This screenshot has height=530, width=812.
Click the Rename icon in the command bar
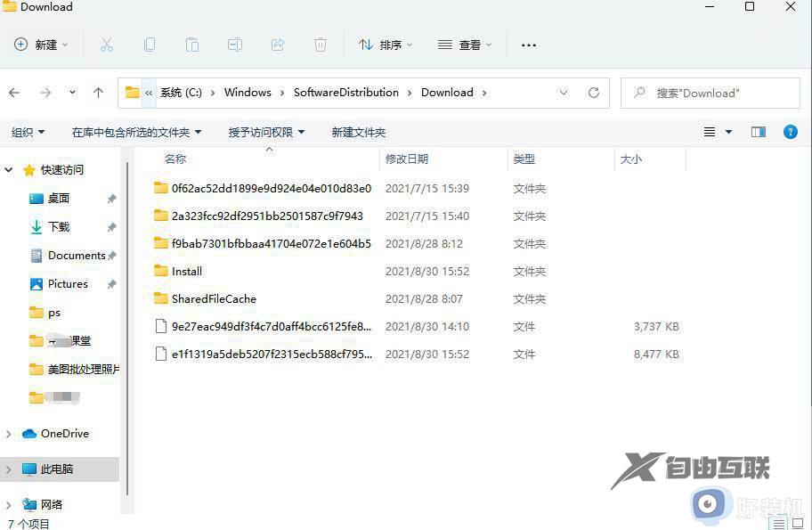(x=234, y=45)
